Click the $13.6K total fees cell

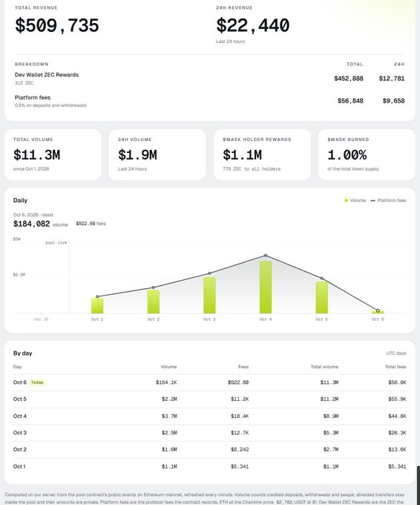coord(397,449)
